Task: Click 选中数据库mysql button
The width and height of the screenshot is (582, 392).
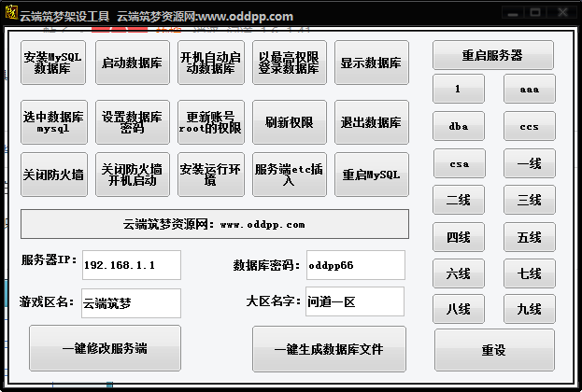Action: pyautogui.click(x=54, y=122)
